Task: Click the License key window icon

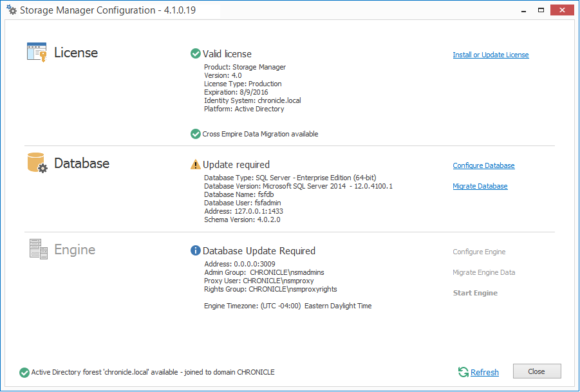Action: coord(37,52)
